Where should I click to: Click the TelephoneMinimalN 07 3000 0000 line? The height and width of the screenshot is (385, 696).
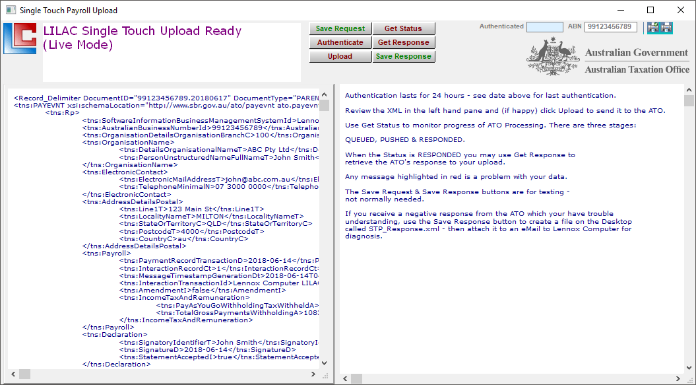pyautogui.click(x=219, y=187)
